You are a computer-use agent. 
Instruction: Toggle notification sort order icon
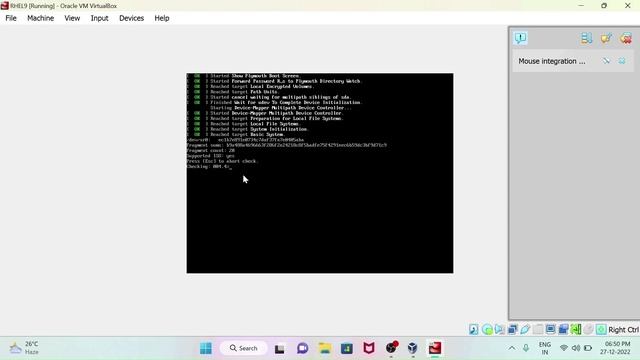click(x=586, y=38)
